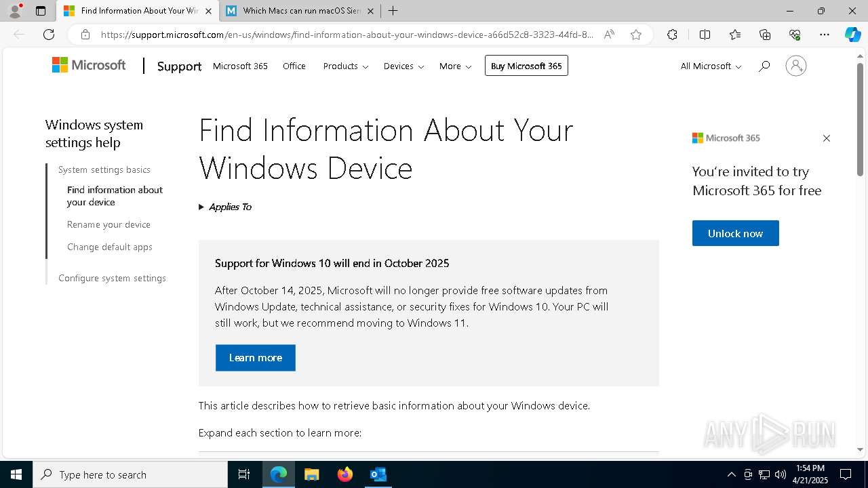Open a new browser tab

393,11
